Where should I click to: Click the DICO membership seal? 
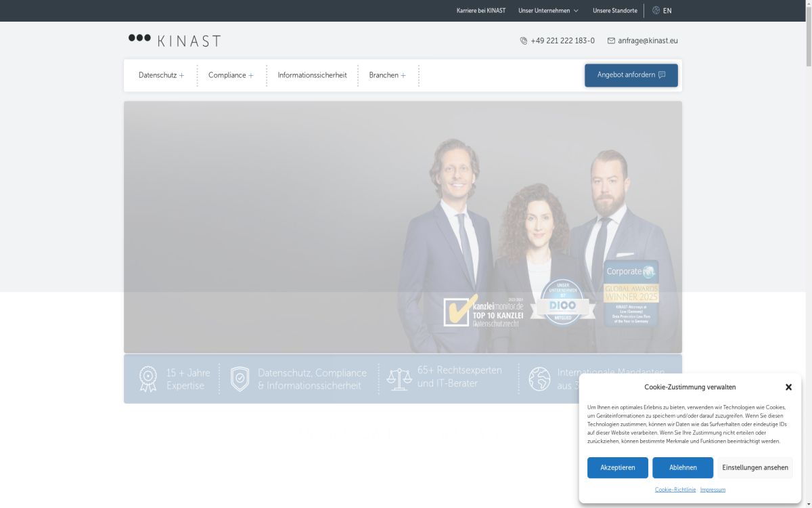[562, 303]
